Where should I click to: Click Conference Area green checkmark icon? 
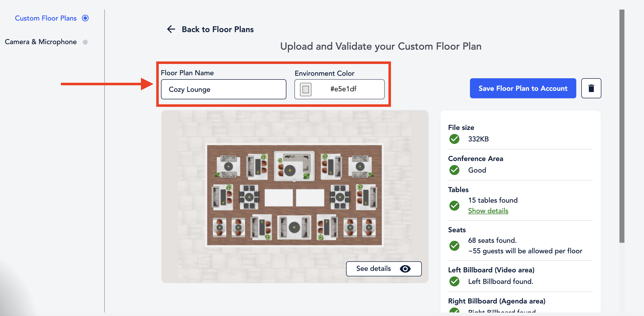tap(454, 170)
